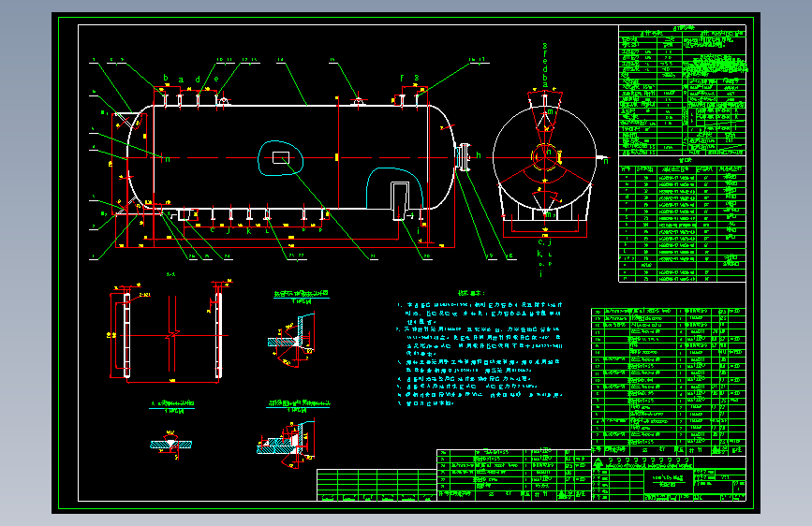The image size is (812, 526).
Task: Click nozzle label "d" above the side-view tank
Action: coord(198,80)
